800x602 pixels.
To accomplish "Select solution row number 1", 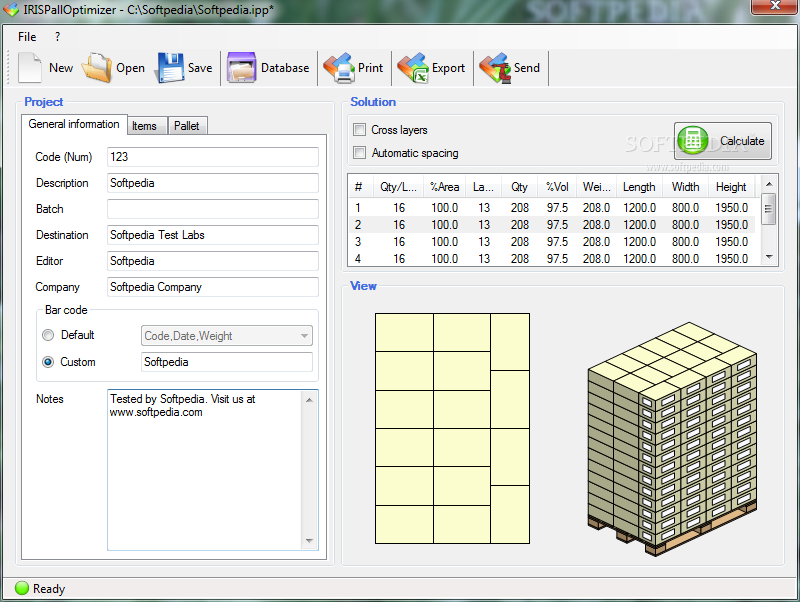I will (554, 208).
